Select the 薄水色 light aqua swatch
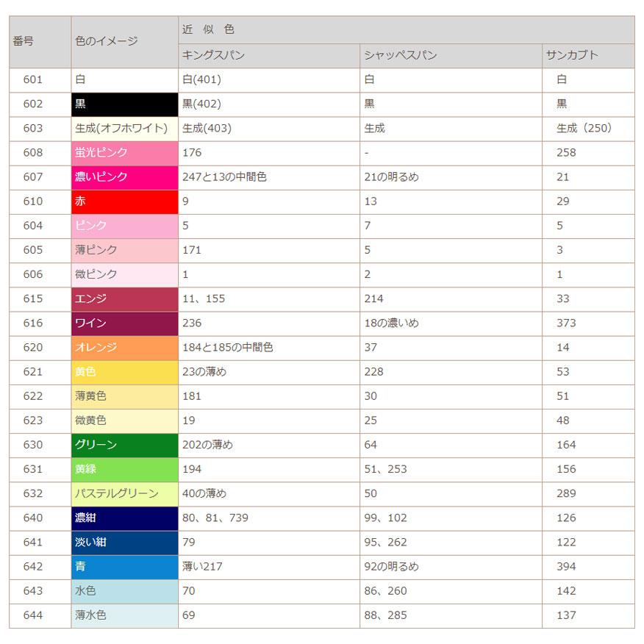The width and height of the screenshot is (644, 644). tap(124, 615)
